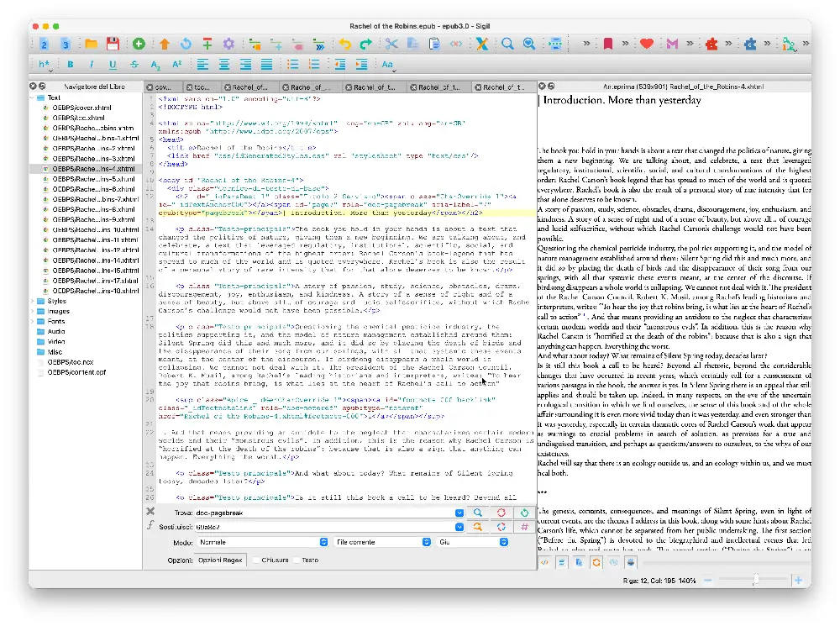Apply Bold formatting button
Viewport: 840px width, 626px height.
(x=71, y=65)
